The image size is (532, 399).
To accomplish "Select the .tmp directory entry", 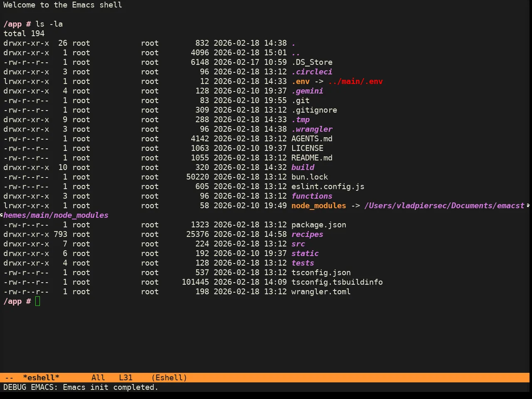I will [x=300, y=120].
